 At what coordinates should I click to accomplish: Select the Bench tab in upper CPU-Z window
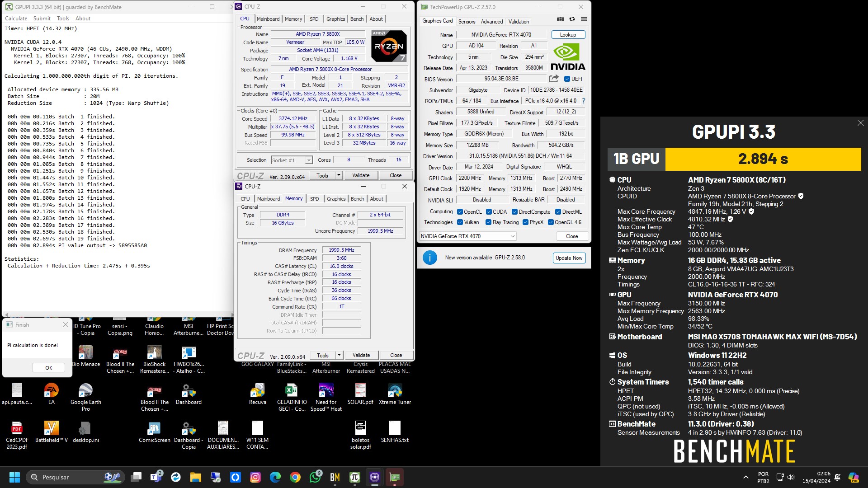tap(357, 19)
